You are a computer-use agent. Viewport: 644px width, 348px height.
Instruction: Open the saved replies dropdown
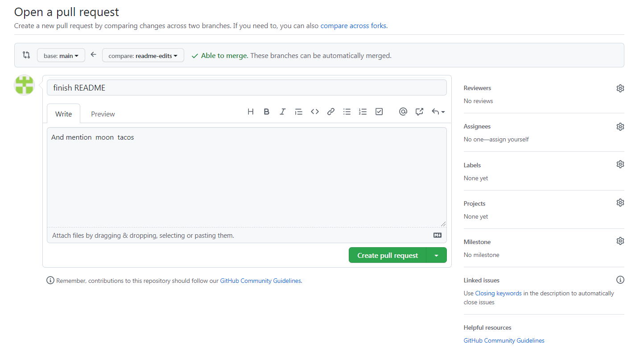[438, 112]
